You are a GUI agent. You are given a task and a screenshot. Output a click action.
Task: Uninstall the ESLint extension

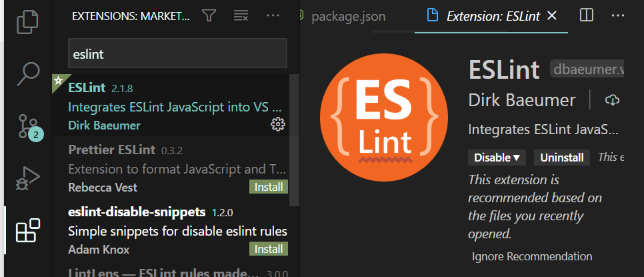point(561,158)
